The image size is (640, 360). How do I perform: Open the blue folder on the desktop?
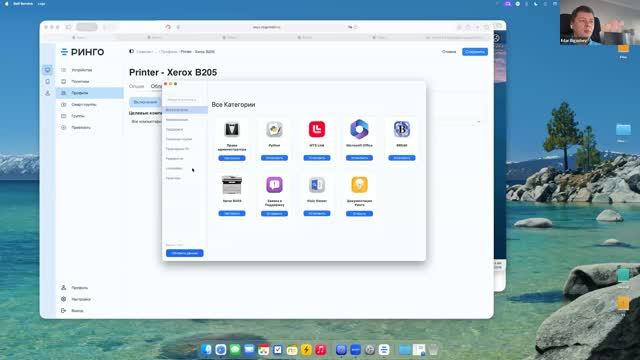(x=623, y=130)
